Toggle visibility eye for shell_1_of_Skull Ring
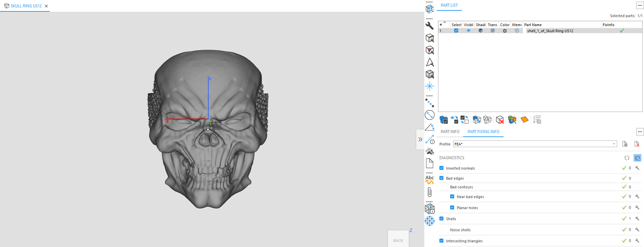 tap(469, 30)
